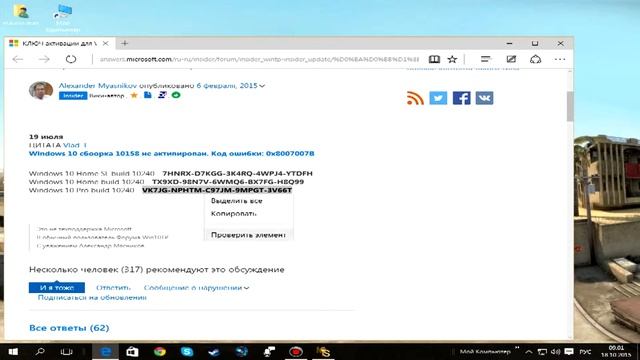Open the user folder desktop icon
The height and width of the screenshot is (360, 640).
pyautogui.click(x=21, y=16)
